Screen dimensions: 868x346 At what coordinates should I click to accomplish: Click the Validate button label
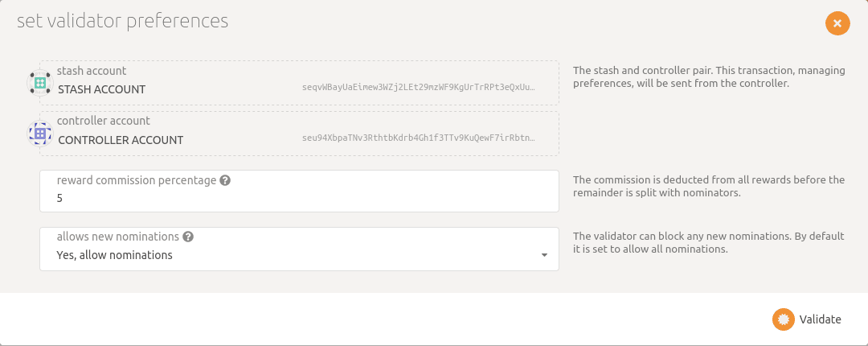pos(820,319)
